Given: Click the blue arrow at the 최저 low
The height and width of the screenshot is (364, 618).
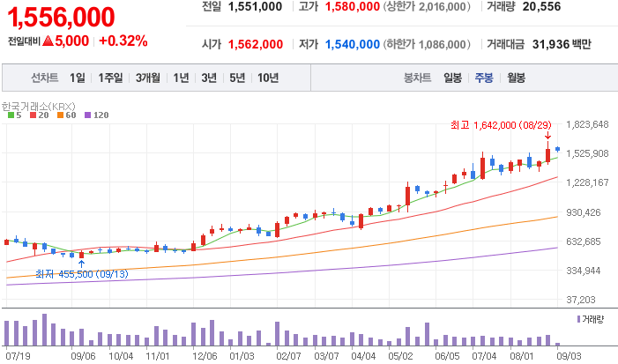Looking at the screenshot, I should pos(81,263).
